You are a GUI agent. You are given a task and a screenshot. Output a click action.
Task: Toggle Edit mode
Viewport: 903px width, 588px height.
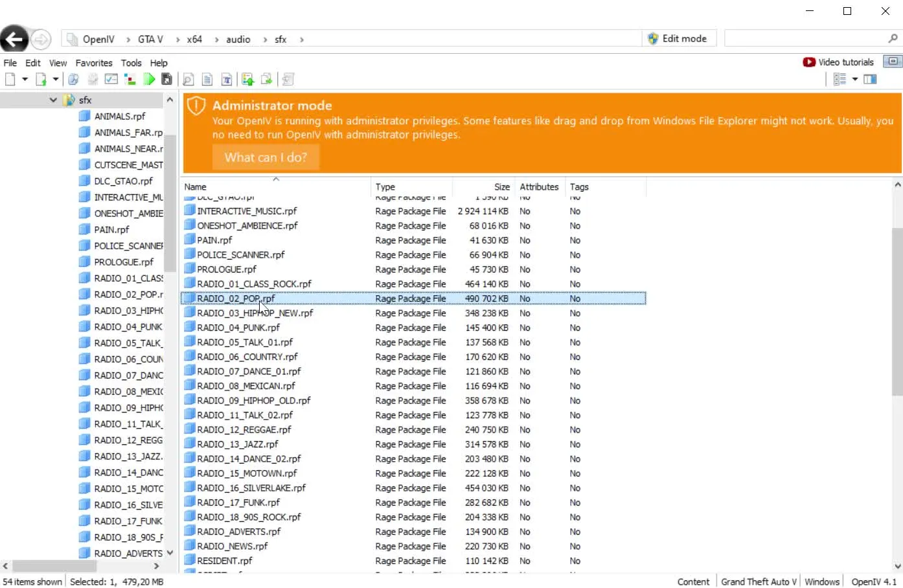(x=678, y=39)
